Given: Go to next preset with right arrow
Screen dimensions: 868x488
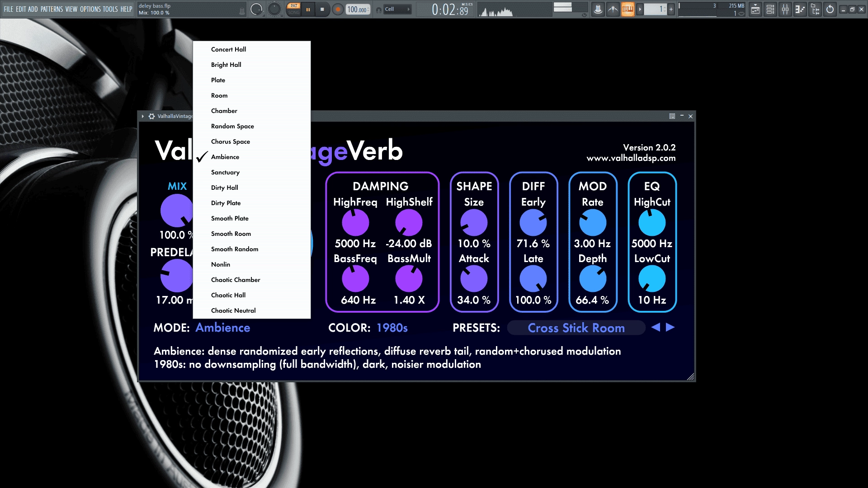Looking at the screenshot, I should click(x=670, y=327).
